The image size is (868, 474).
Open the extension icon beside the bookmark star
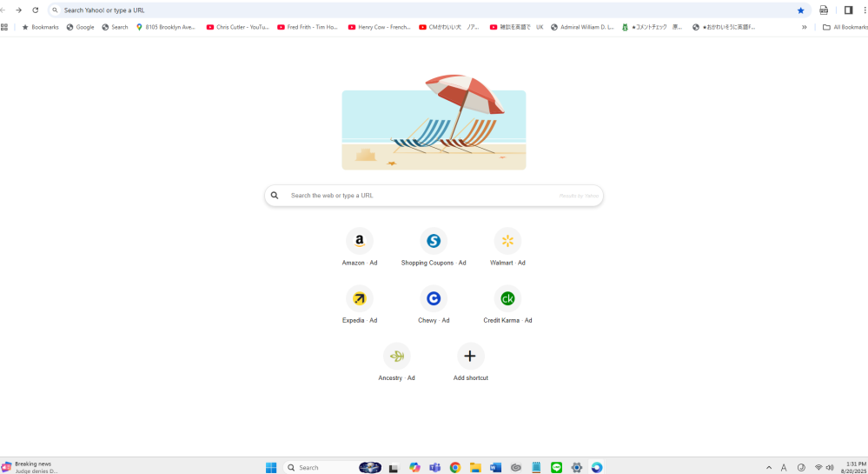point(824,10)
